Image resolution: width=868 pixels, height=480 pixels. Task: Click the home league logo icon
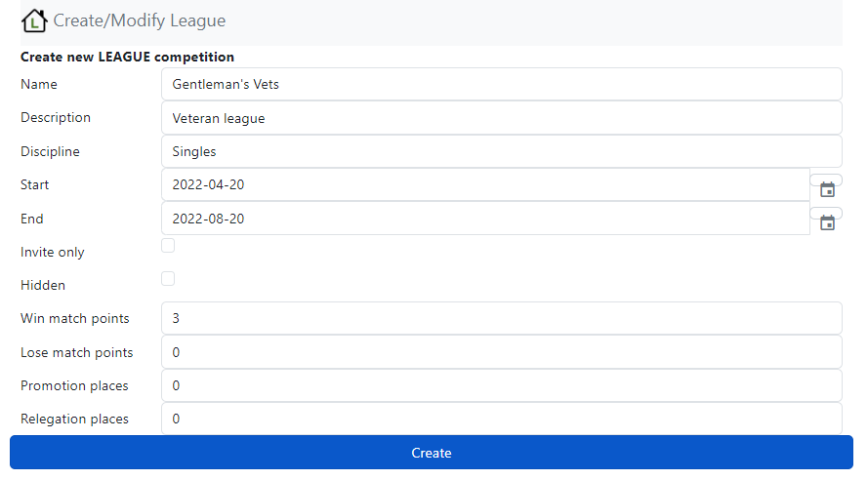pyautogui.click(x=34, y=20)
